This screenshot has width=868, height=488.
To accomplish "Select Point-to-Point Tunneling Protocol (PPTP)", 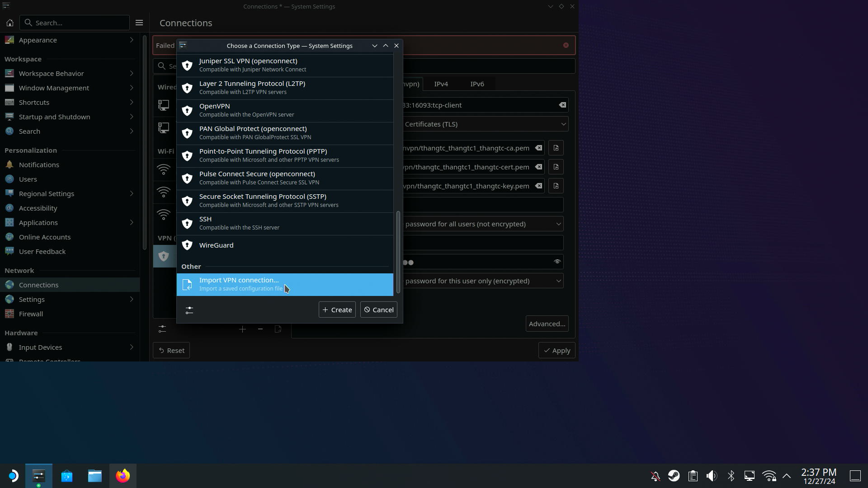I will pos(285,155).
